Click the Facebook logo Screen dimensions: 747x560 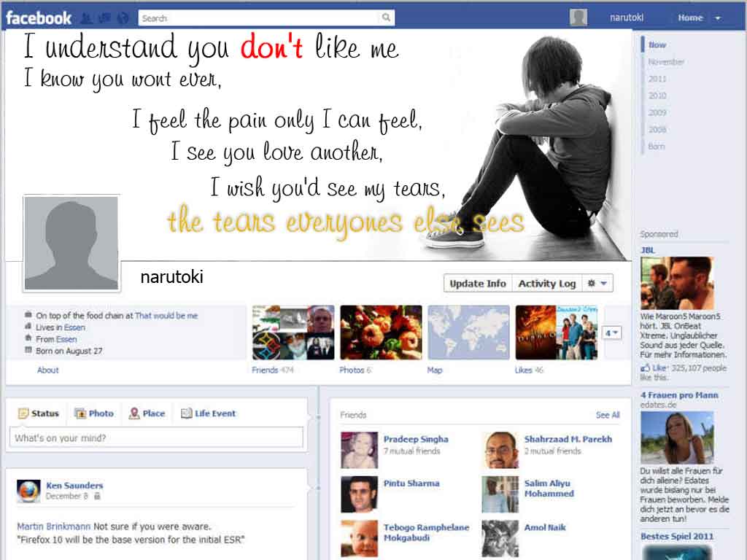(39, 18)
